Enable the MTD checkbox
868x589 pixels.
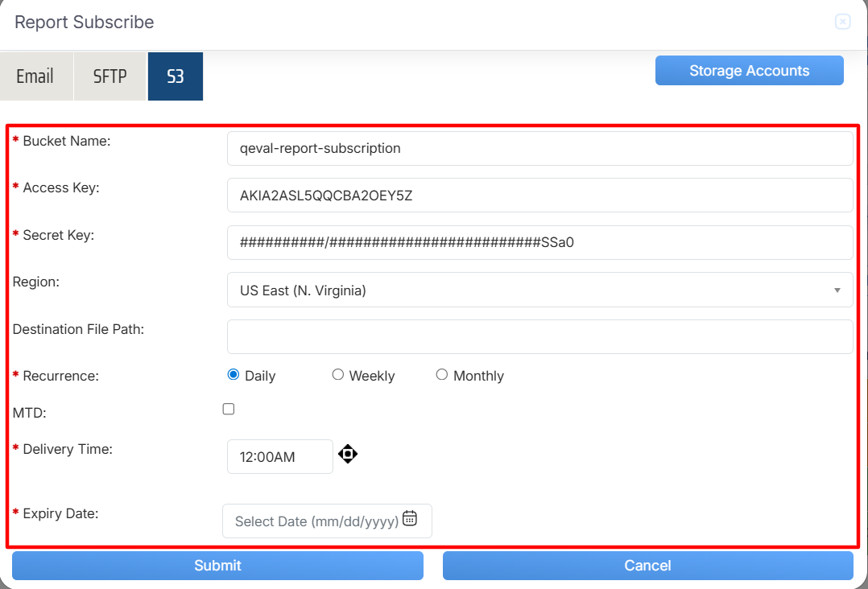tap(229, 410)
